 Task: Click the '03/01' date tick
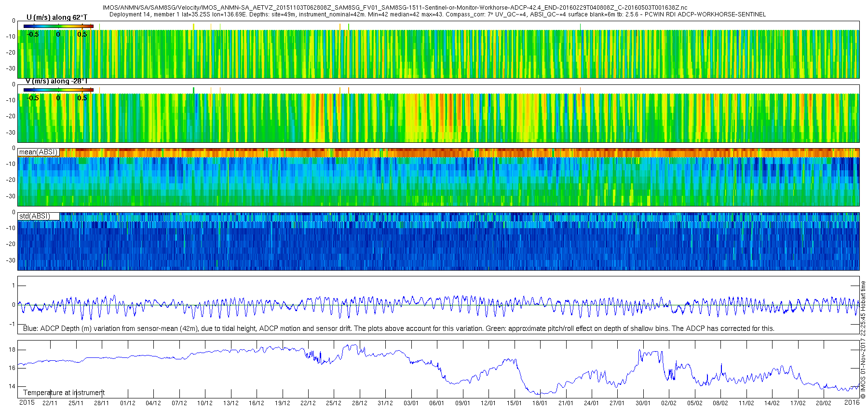point(411,403)
